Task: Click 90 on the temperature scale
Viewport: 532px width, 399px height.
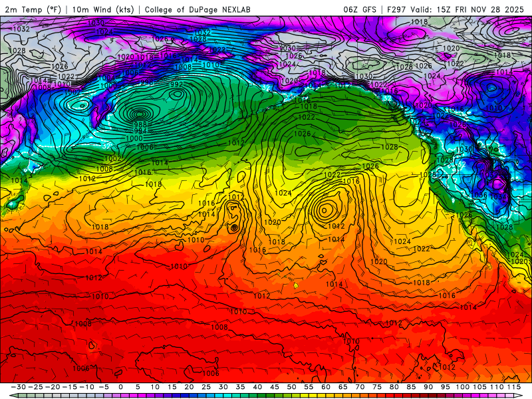Action: pos(428,387)
